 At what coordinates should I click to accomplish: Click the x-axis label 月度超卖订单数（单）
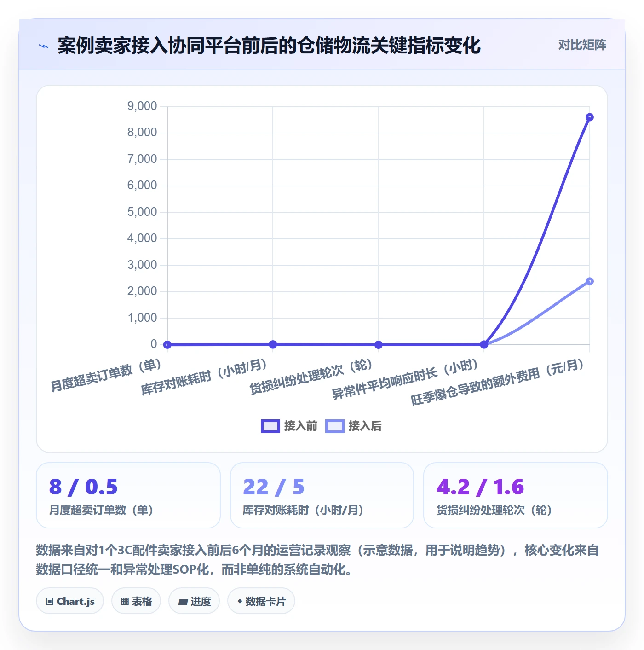(x=106, y=375)
